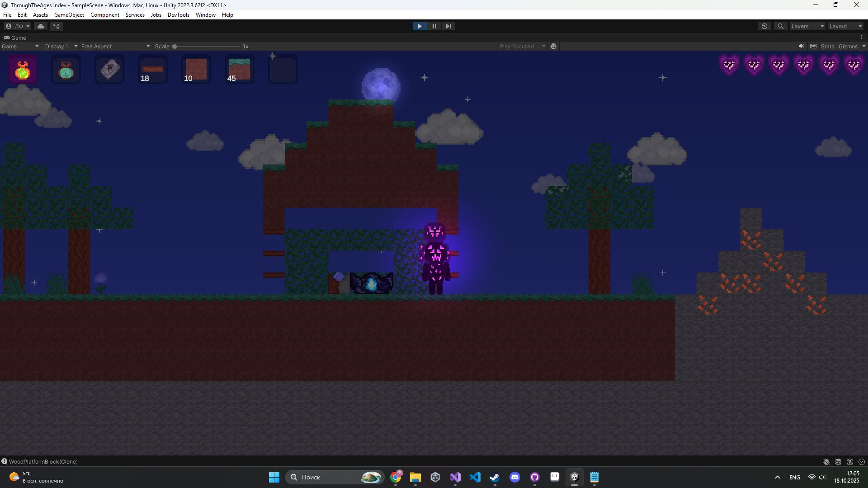Image resolution: width=868 pixels, height=488 pixels.
Task: Open the version control icon
Action: 57,26
